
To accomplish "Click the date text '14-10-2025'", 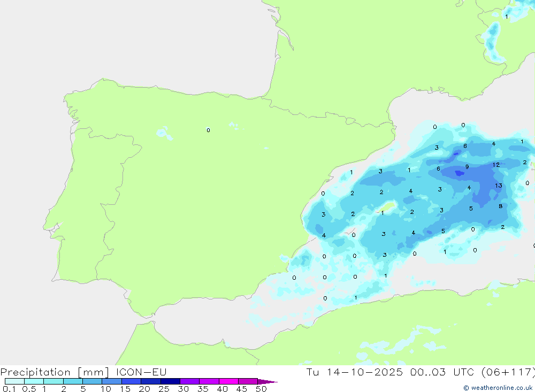I will coord(364,372).
